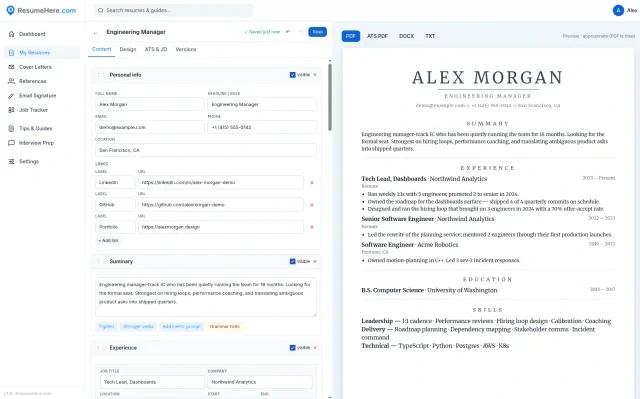The height and width of the screenshot is (399, 640).
Task: Click inside the Summary text area
Action: (x=206, y=297)
